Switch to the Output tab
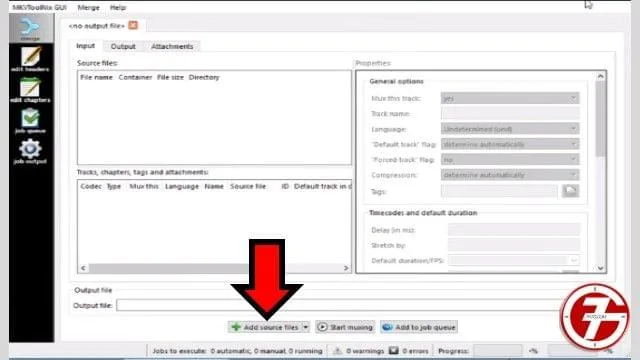640x360 pixels. pos(123,47)
